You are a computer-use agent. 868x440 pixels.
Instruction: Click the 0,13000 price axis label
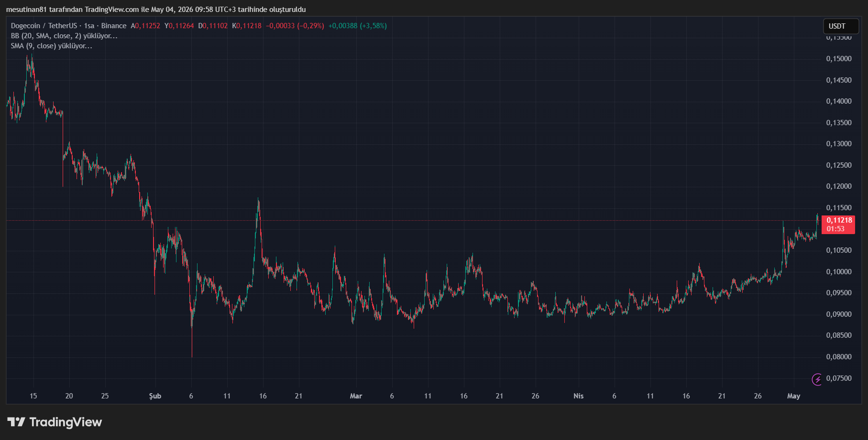(839, 144)
